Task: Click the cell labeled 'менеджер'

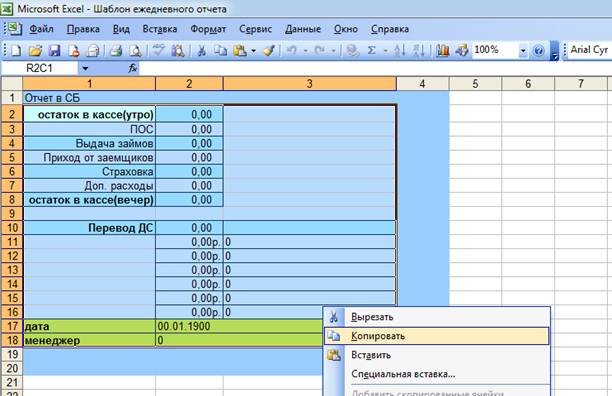Action: pyautogui.click(x=89, y=340)
